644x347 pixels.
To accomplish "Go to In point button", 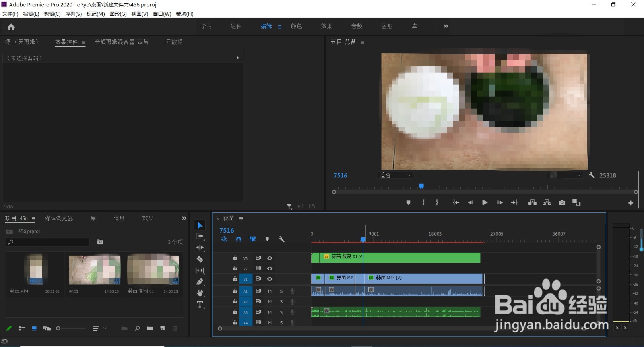I will (x=456, y=202).
